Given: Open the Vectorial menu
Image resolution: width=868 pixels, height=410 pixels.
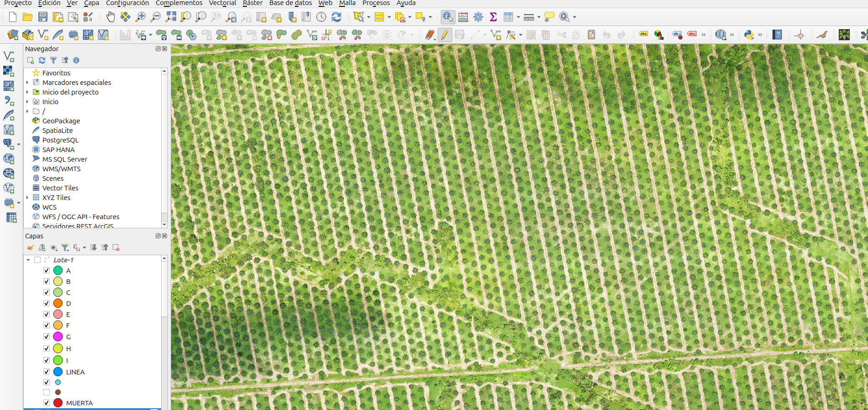Looking at the screenshot, I should click(223, 3).
